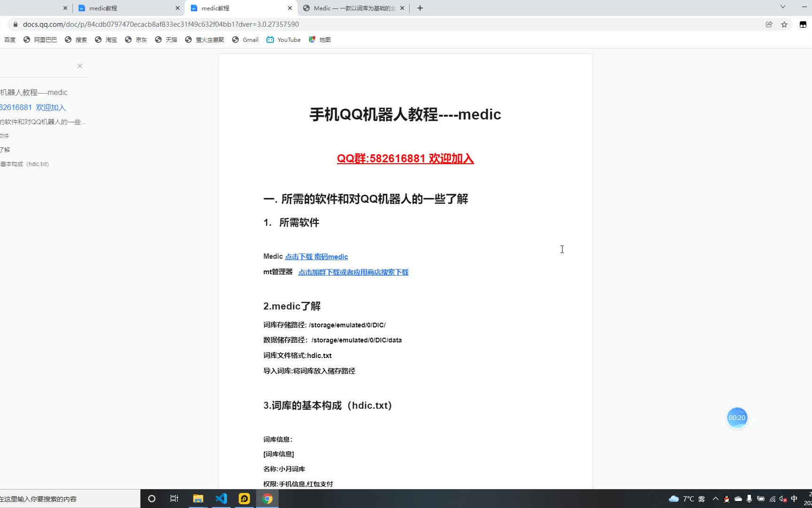Click the 权限:手机信息,红包支付 line
This screenshot has width=812, height=508.
[x=298, y=484]
